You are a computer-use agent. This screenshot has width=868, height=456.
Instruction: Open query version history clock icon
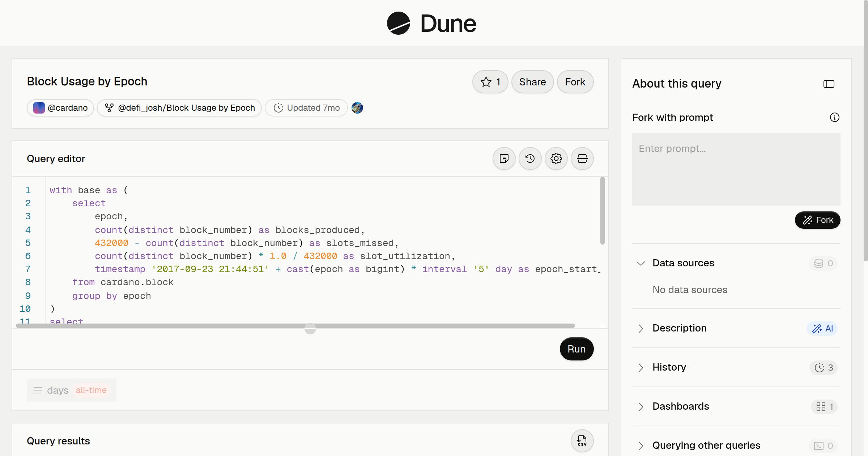pyautogui.click(x=530, y=159)
